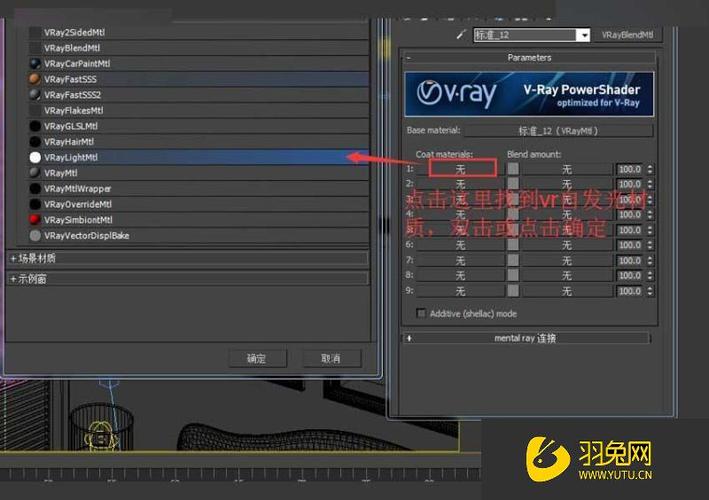The width and height of the screenshot is (709, 500).
Task: Assign coat material in slot 9
Action: point(461,291)
